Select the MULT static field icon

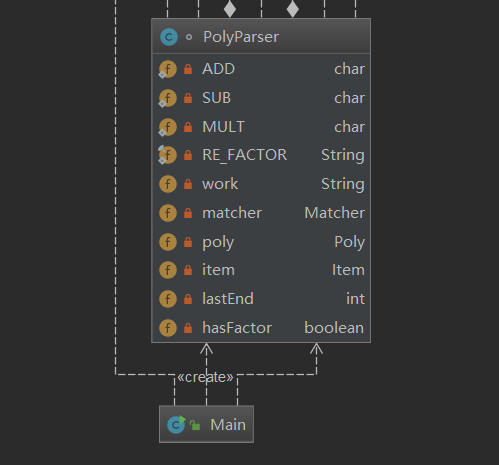pyautogui.click(x=168, y=127)
